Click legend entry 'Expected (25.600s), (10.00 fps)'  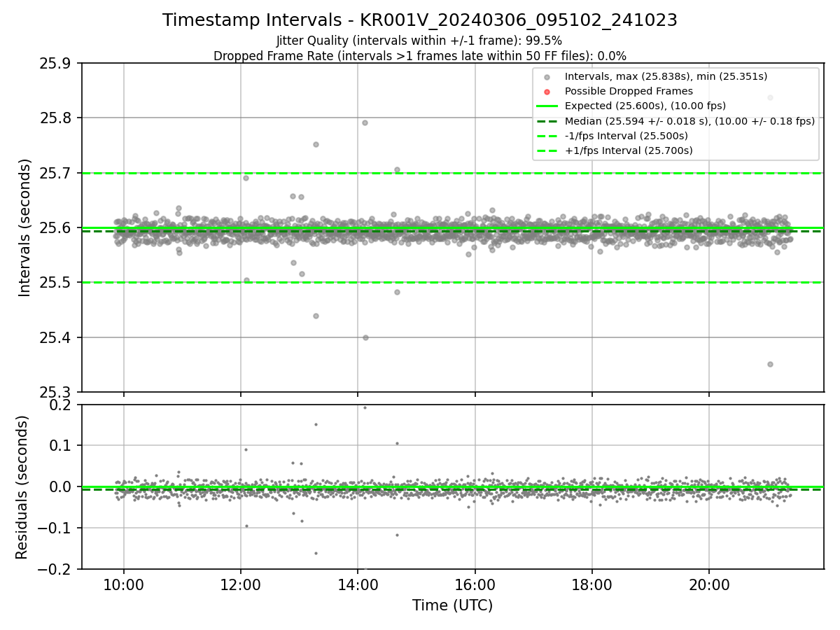645,106
